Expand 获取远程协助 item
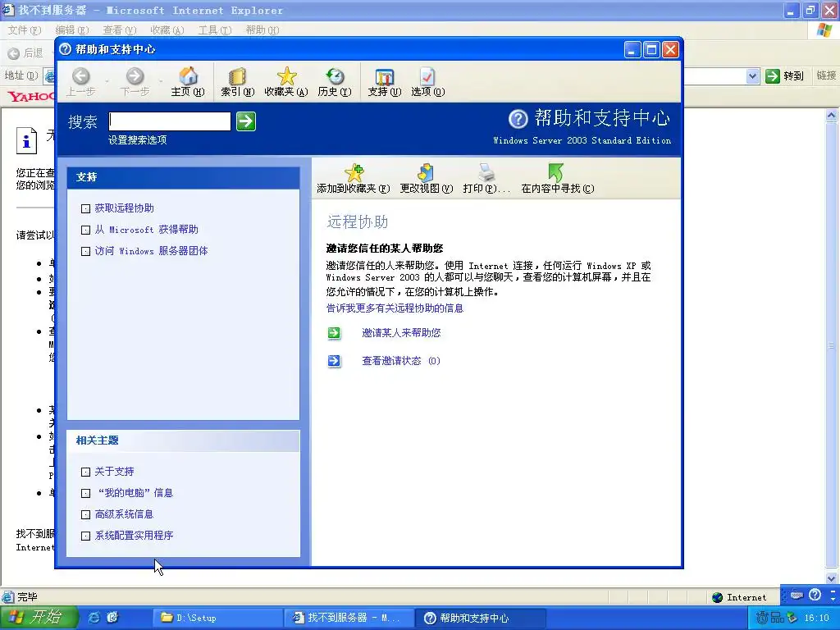The image size is (840, 630). [x=85, y=208]
